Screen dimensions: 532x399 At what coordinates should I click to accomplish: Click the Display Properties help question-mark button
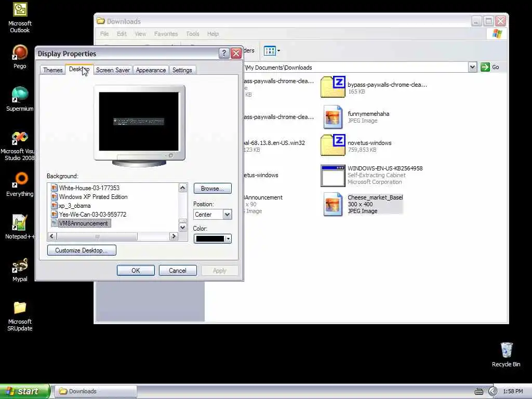pyautogui.click(x=223, y=54)
